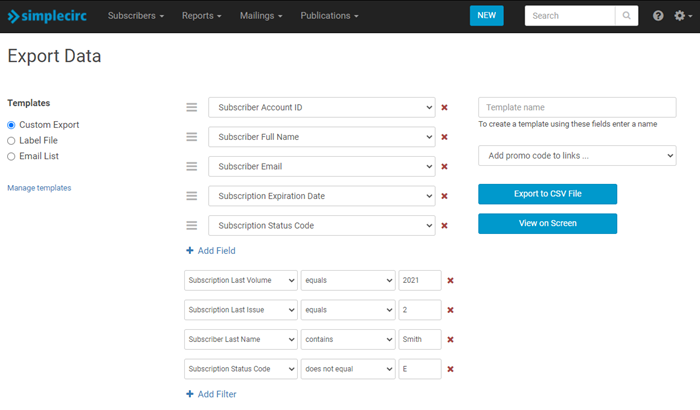
Task: Open the settings gear menu
Action: tap(681, 16)
